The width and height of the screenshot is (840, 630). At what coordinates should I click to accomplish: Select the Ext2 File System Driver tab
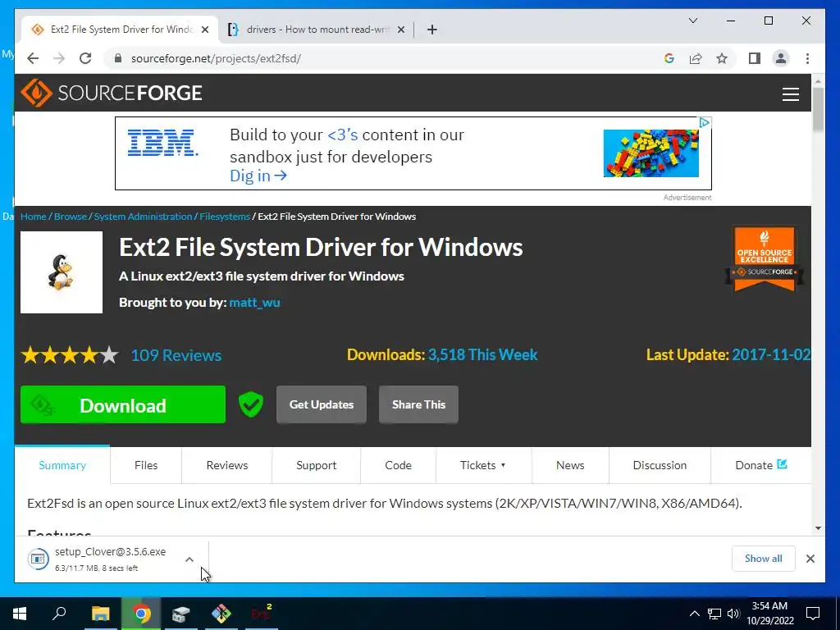(x=121, y=30)
